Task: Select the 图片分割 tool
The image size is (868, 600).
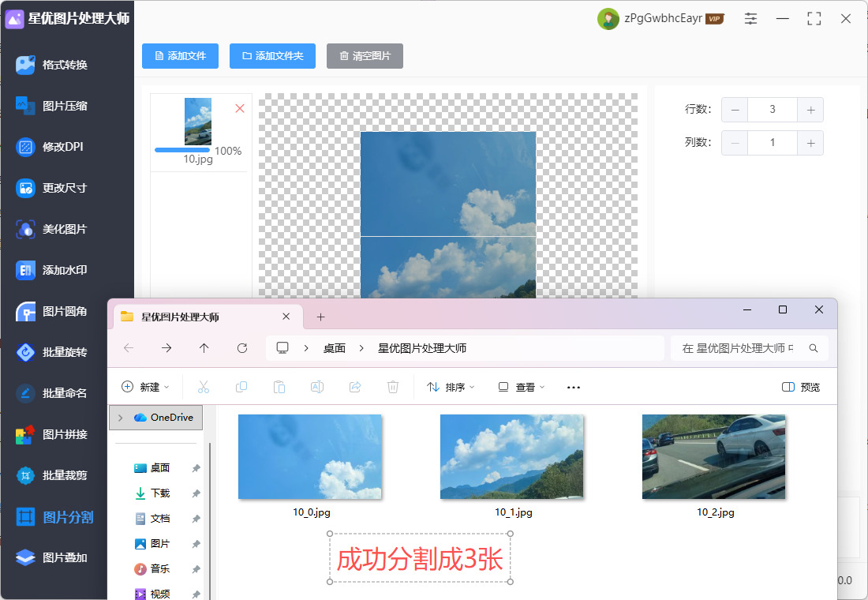Action: point(54,517)
